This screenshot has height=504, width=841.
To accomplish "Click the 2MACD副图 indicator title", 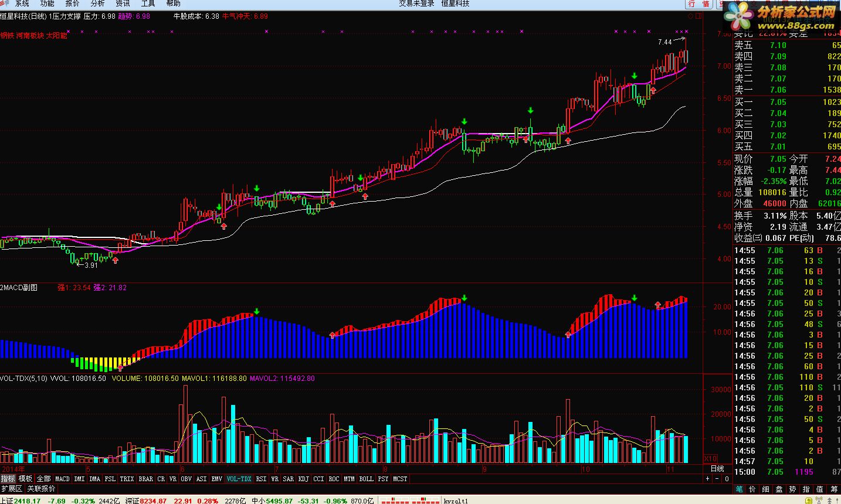I will coord(19,287).
